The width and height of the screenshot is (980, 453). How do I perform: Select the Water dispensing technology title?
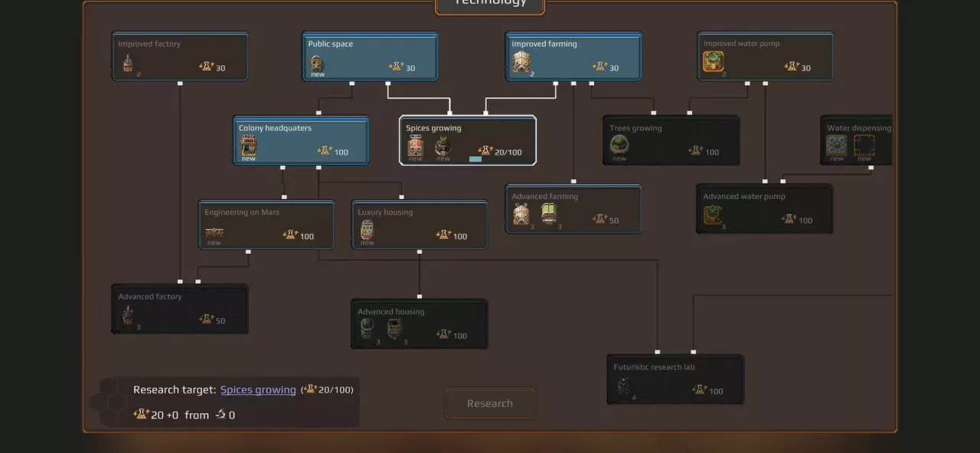(x=859, y=129)
